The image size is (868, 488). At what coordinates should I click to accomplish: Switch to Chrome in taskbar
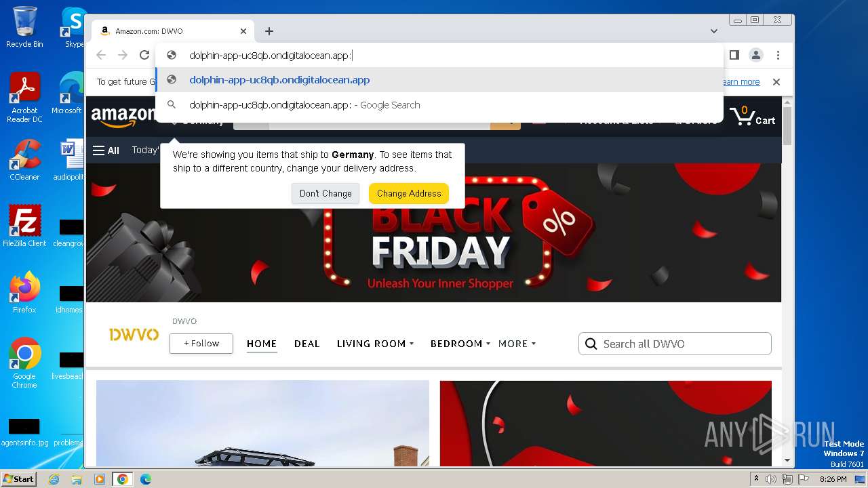[x=123, y=479]
